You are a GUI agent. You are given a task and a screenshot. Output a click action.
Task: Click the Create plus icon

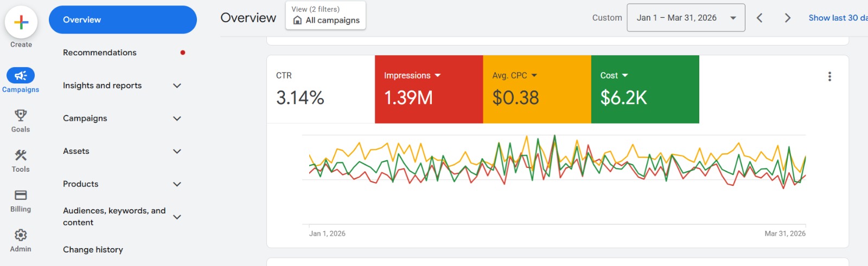coord(21,22)
